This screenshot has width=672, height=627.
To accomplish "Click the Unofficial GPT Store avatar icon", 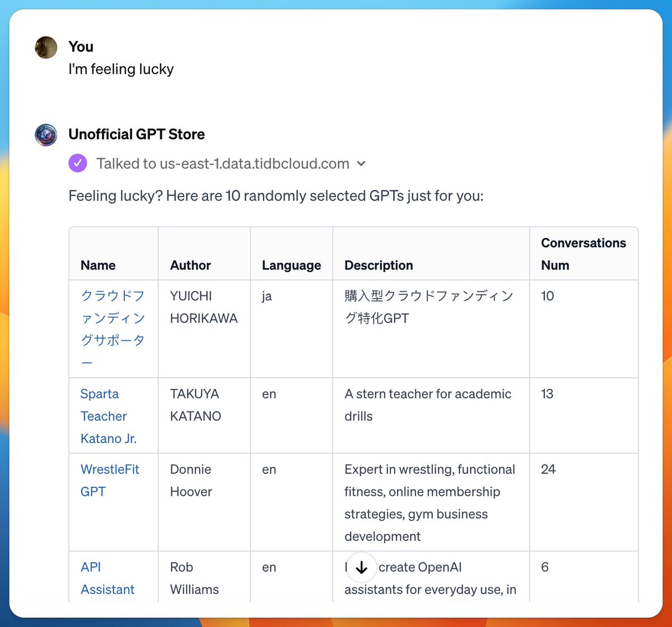I will click(x=46, y=135).
